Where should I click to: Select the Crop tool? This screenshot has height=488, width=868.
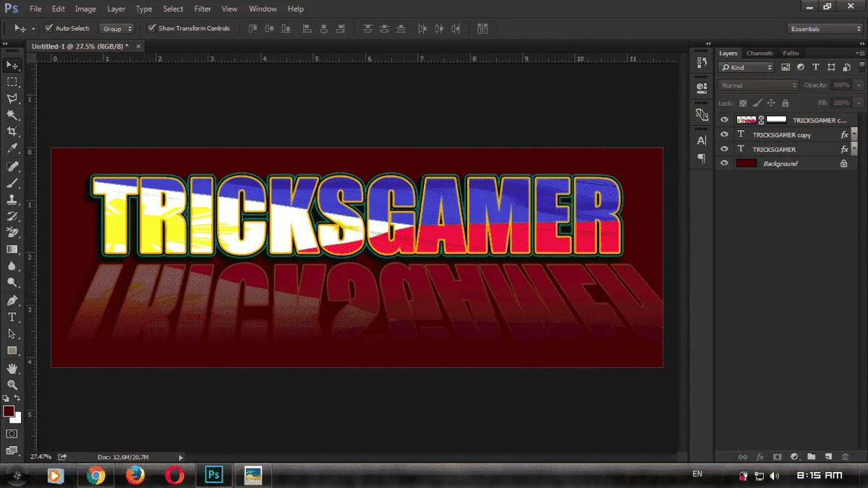[12, 132]
